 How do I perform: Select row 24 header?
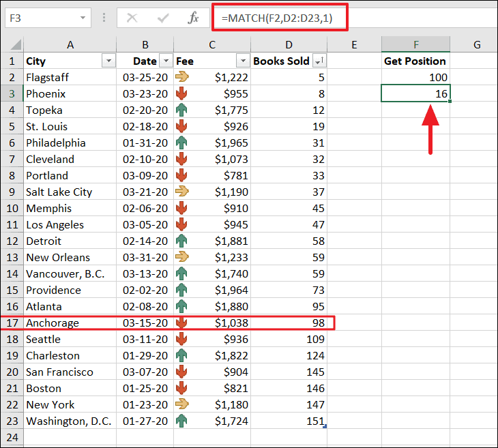[x=12, y=438]
